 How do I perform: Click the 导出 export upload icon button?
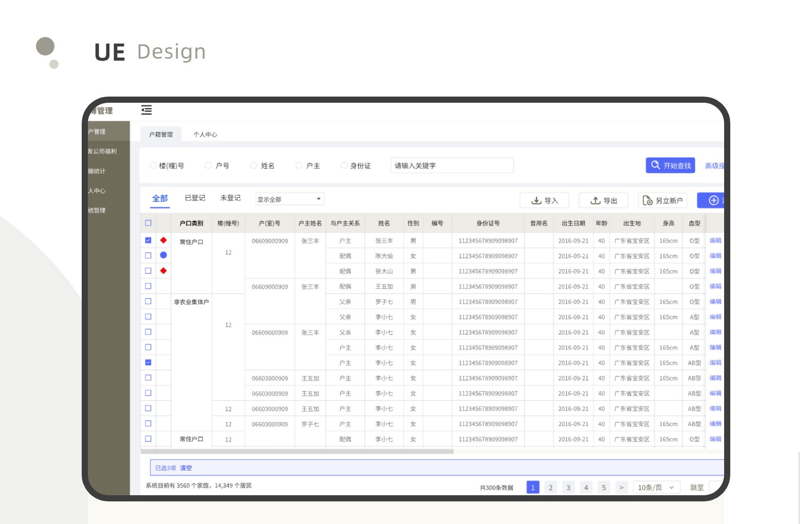tap(603, 200)
